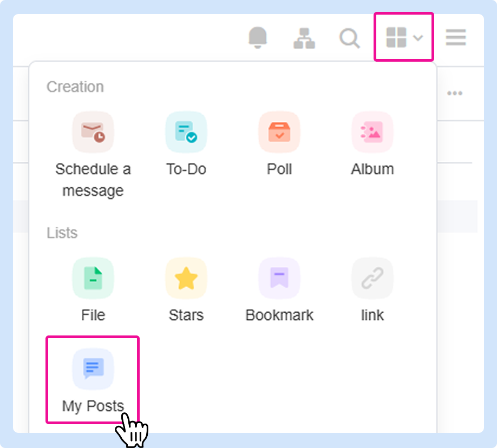This screenshot has width=497, height=448.
Task: Click the "My Posts" text label
Action: click(93, 406)
